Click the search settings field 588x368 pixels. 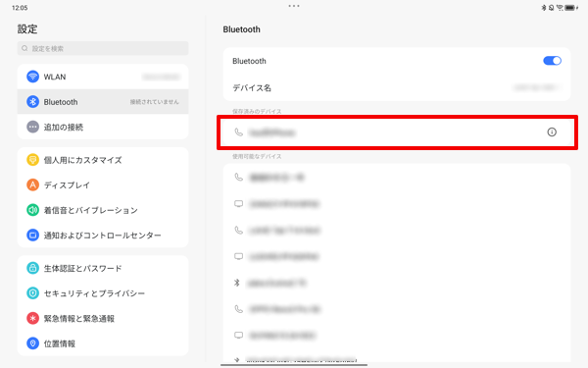click(x=103, y=48)
